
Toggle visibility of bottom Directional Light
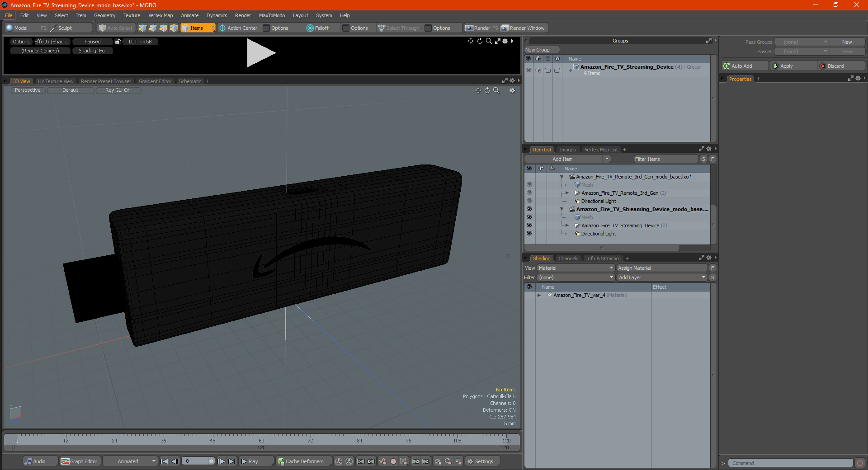click(529, 234)
